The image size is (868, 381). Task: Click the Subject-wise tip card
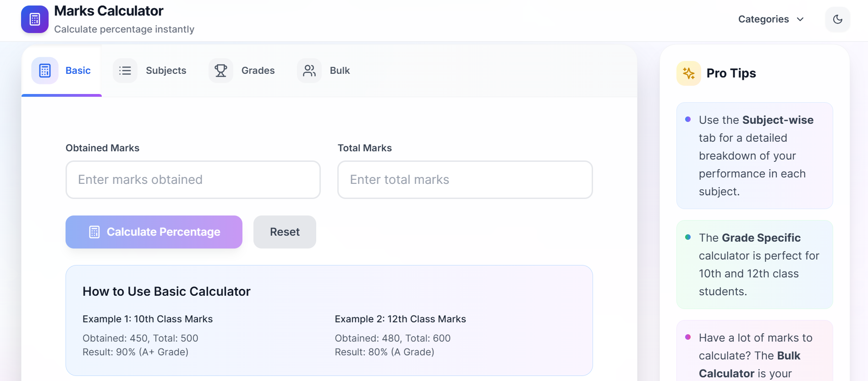pyautogui.click(x=755, y=156)
